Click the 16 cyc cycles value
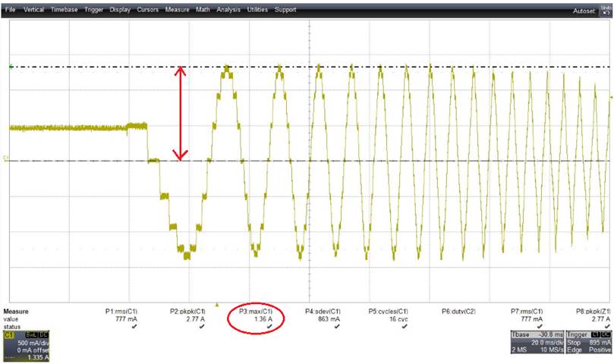This screenshot has height=364, width=614. tap(398, 319)
